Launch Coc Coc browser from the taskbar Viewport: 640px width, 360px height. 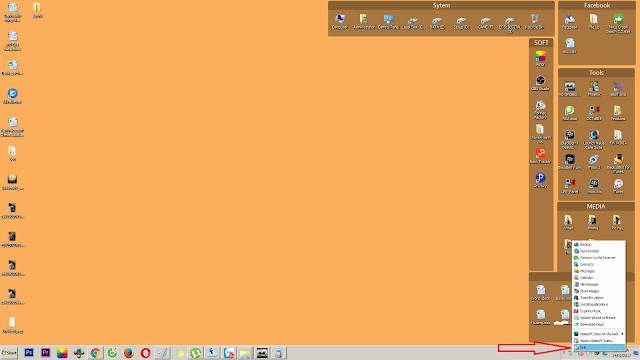point(112,353)
